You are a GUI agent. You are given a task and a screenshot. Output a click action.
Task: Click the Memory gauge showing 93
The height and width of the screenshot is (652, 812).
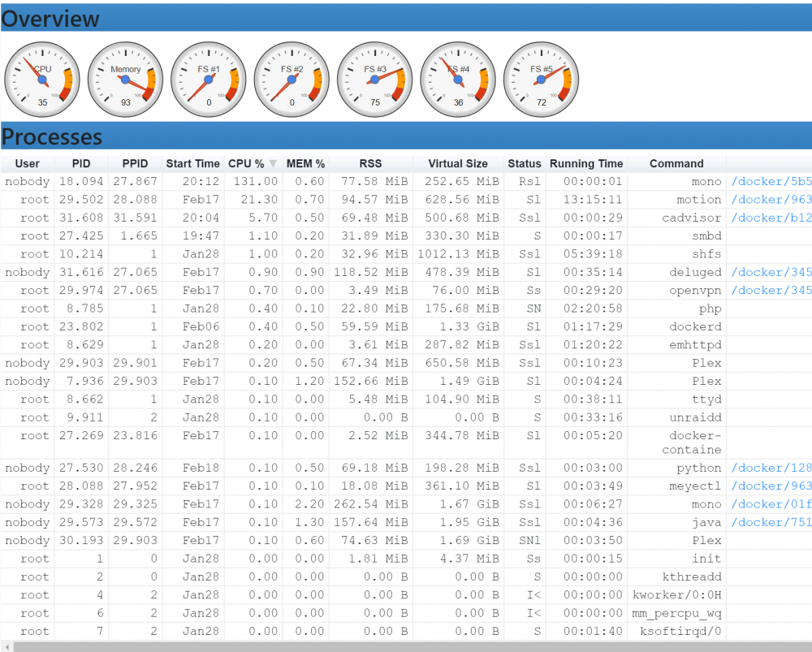coord(125,80)
